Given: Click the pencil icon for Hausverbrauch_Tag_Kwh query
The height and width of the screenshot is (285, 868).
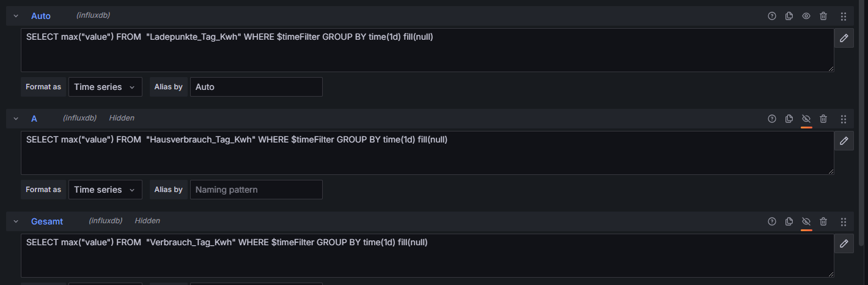Looking at the screenshot, I should click(x=844, y=141).
